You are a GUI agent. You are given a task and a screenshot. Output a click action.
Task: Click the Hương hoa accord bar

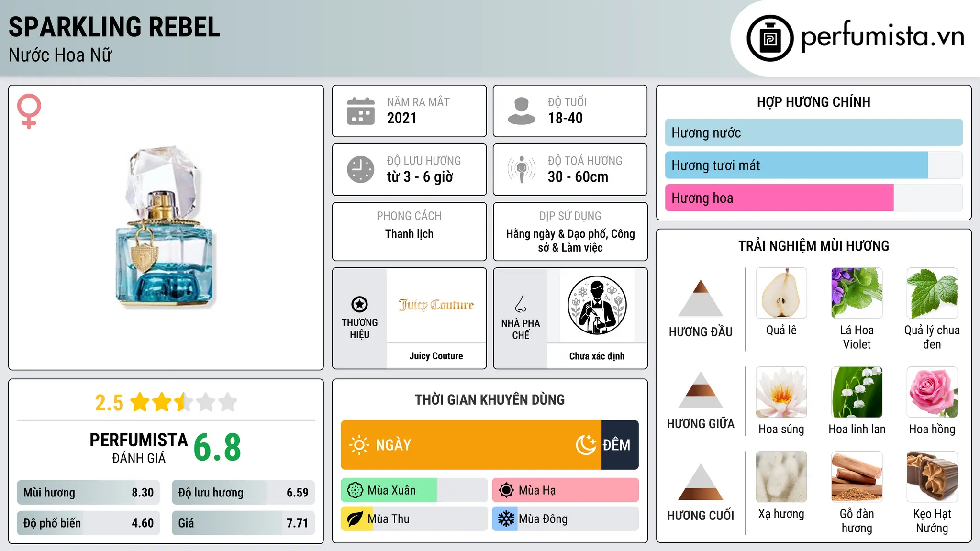pos(813,198)
